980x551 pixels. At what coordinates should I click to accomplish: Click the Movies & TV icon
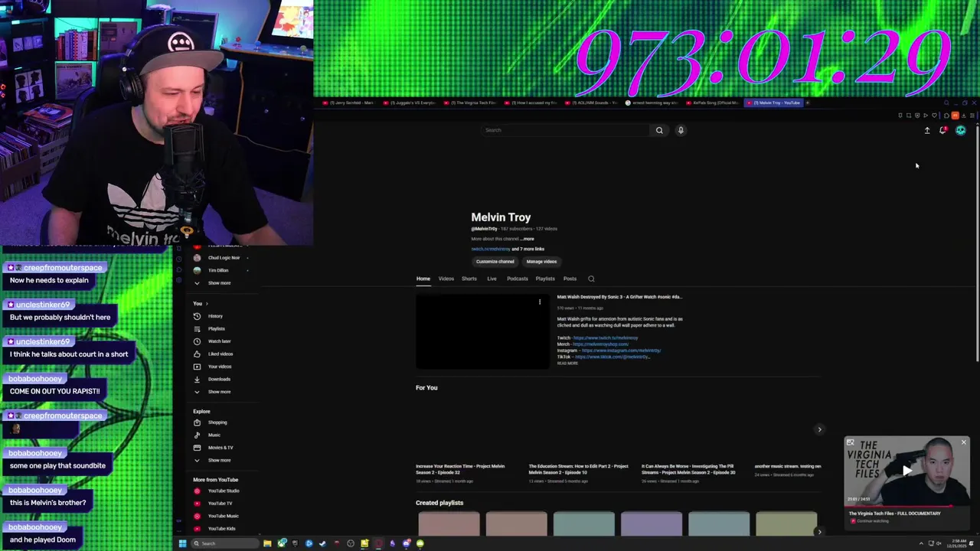click(197, 448)
